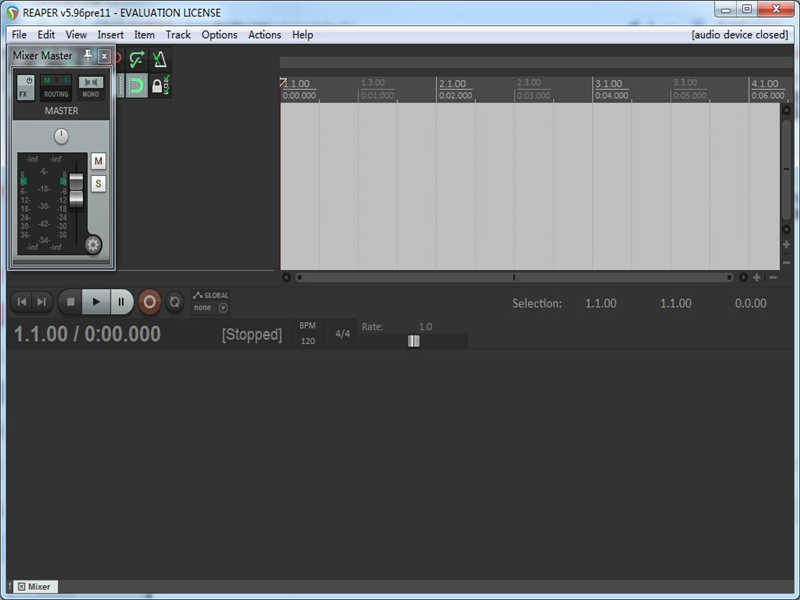This screenshot has height=600, width=800.
Task: Toggle the metronome icon
Action: 160,59
